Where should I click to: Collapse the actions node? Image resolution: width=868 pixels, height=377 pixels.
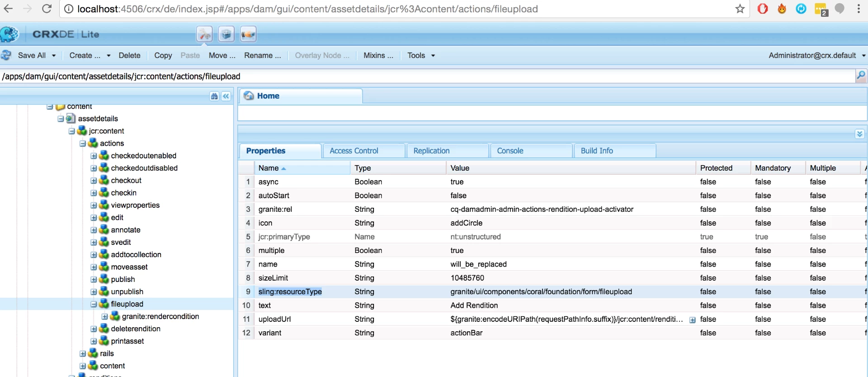click(83, 143)
